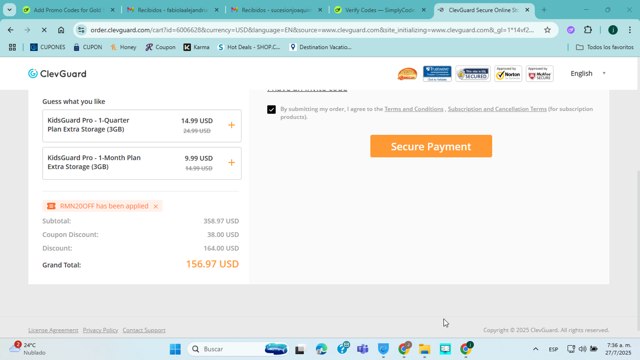Open the Privacy Policy footer link
Screen dimensions: 640x360
point(100,330)
